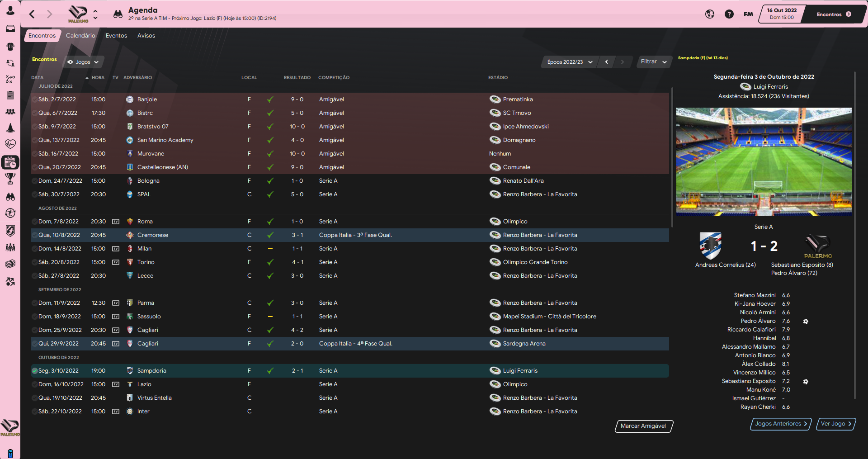Click the fixtures list vertical scrollbar
Screen dimensions: 868x459
pyautogui.click(x=672, y=157)
